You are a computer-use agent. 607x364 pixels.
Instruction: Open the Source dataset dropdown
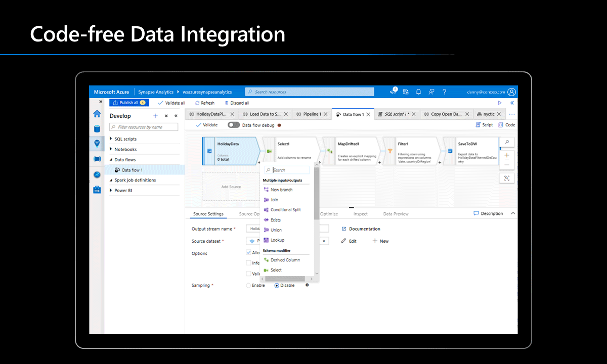click(x=323, y=241)
